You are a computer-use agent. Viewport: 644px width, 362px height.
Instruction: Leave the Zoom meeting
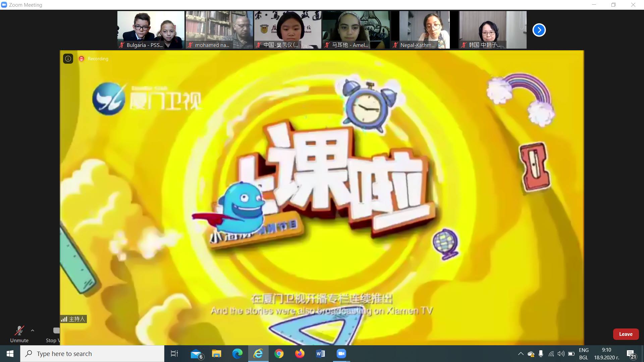point(626,334)
